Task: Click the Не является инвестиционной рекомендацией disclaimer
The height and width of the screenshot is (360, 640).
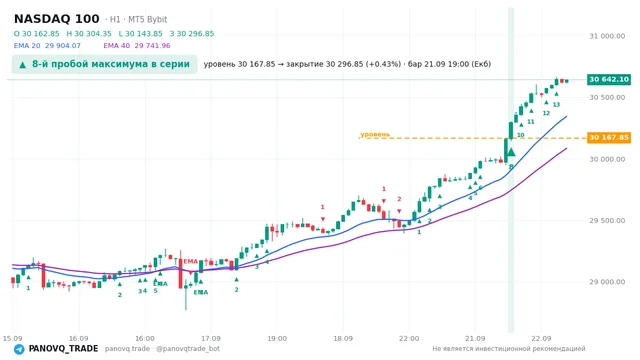Action: [509, 349]
